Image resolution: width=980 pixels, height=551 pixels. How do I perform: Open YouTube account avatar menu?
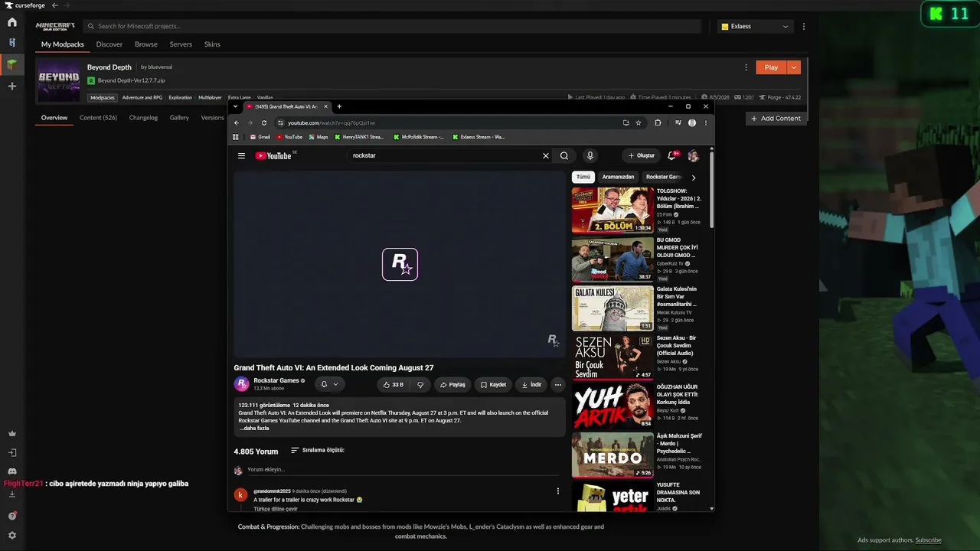coord(693,155)
